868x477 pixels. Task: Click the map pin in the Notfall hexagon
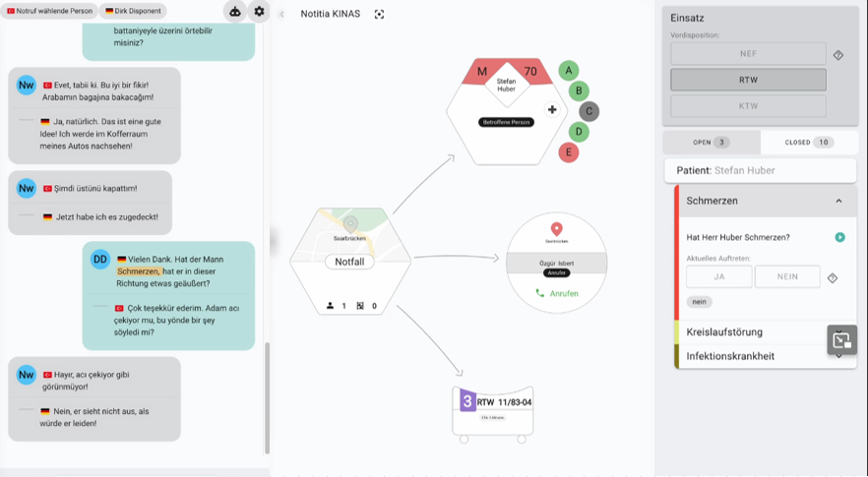tap(350, 224)
